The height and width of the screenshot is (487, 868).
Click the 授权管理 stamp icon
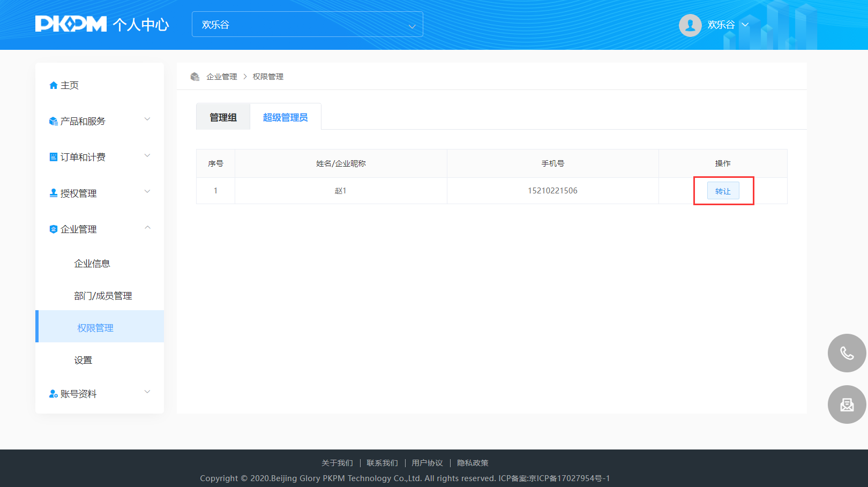pos(53,193)
